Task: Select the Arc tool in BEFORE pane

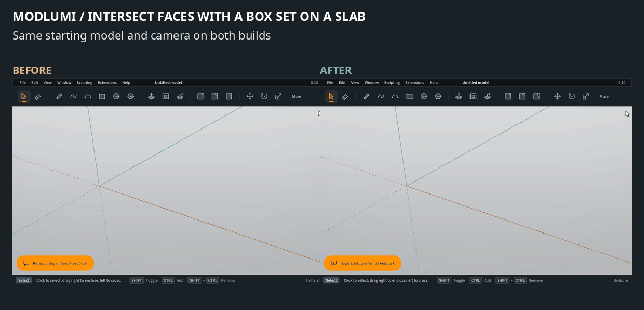Action: (88, 96)
